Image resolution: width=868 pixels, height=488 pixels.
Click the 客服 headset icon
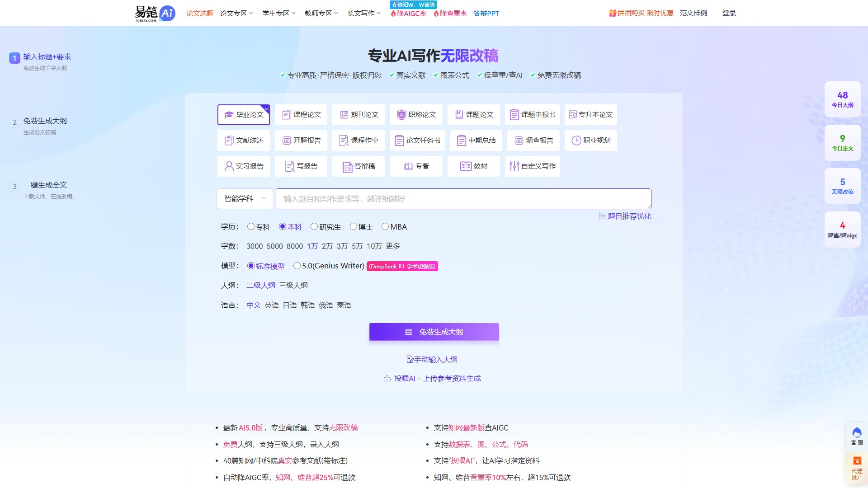pos(857,433)
